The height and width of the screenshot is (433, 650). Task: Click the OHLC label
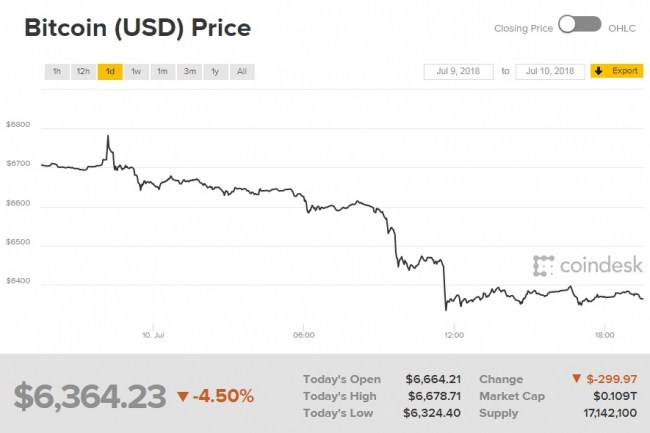pos(622,28)
